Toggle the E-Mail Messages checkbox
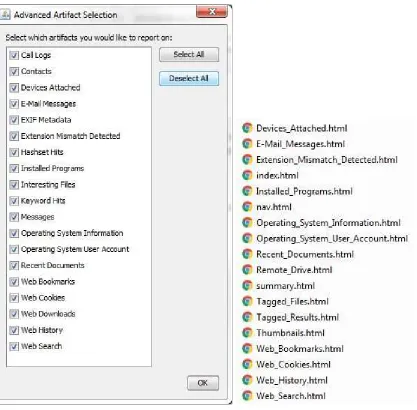Screen dimensions: 417x410 (x=14, y=104)
